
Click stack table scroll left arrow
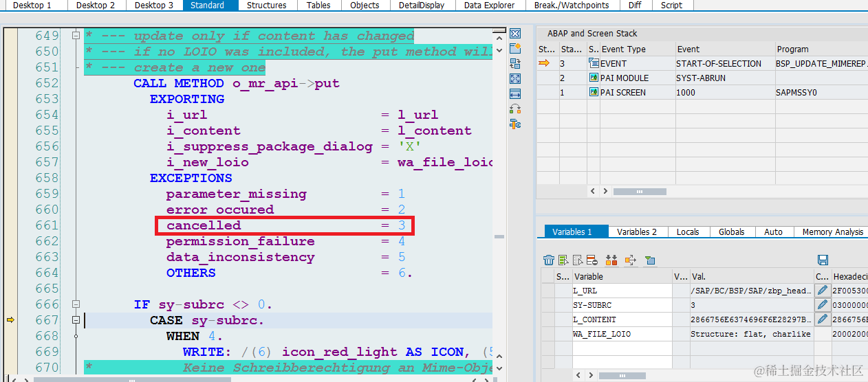pos(594,191)
